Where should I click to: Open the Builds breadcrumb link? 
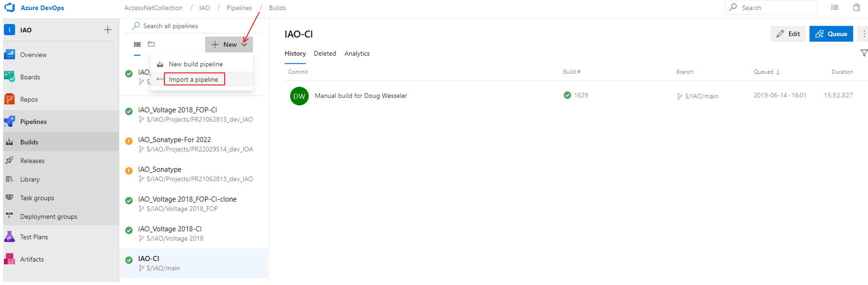click(277, 8)
